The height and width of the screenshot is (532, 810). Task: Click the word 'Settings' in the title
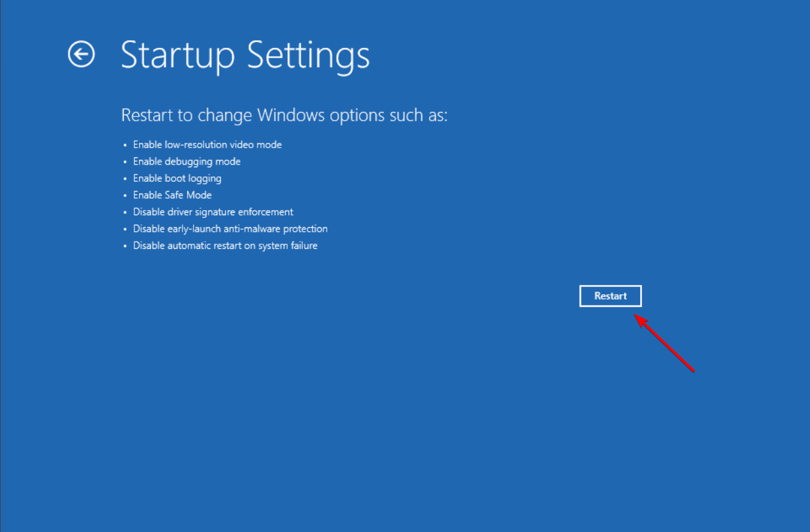coord(308,55)
